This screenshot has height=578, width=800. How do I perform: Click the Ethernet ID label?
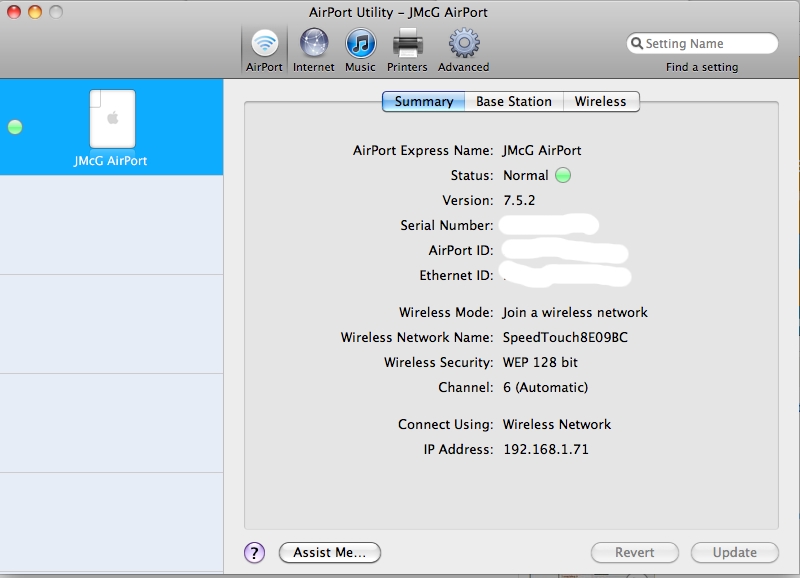point(457,275)
